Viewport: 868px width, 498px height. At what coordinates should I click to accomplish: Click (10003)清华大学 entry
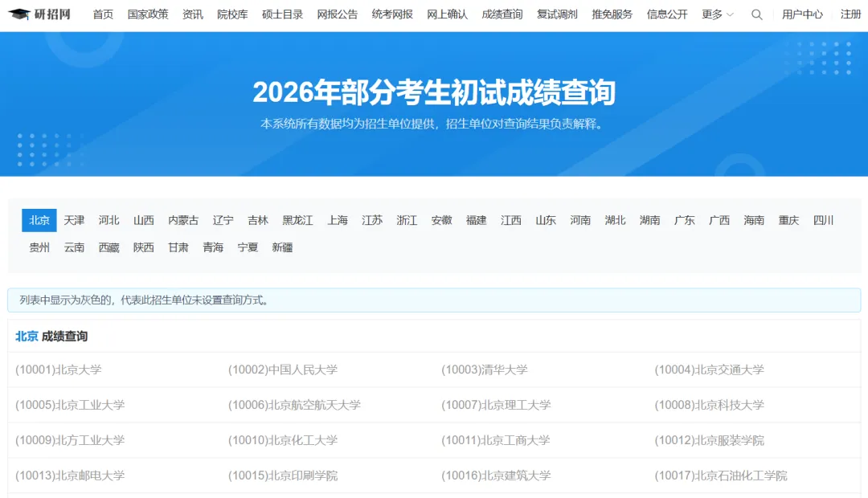pyautogui.click(x=485, y=369)
